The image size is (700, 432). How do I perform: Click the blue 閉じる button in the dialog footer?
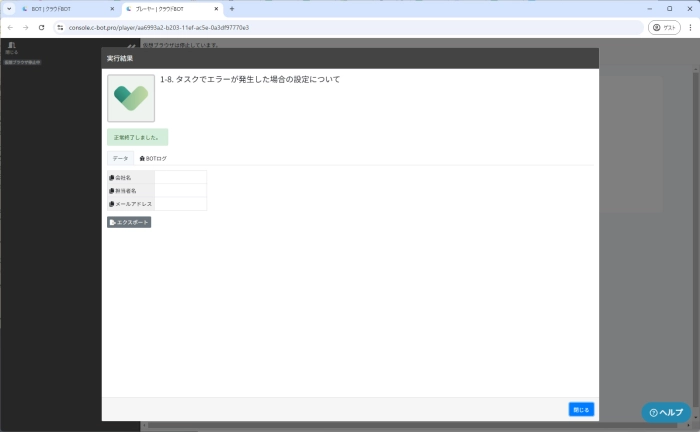coord(581,409)
